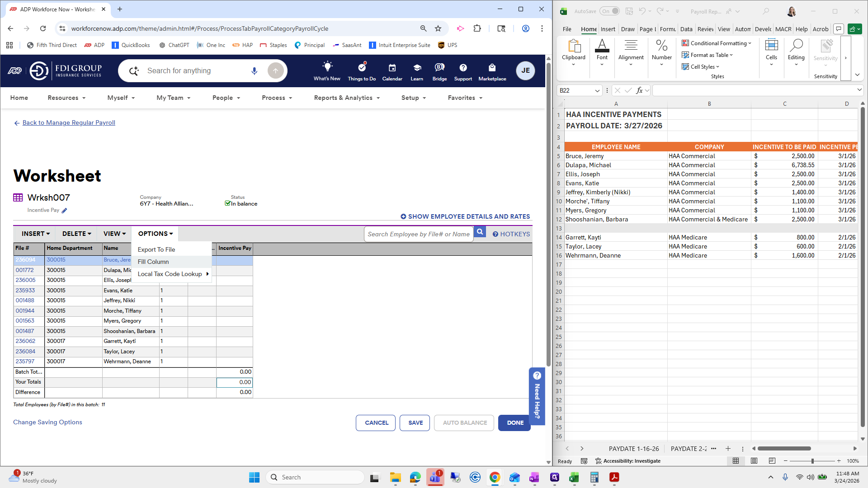868x488 pixels.
Task: Switch to the PAYDATE 2-2 sheet tab
Action: 688,448
